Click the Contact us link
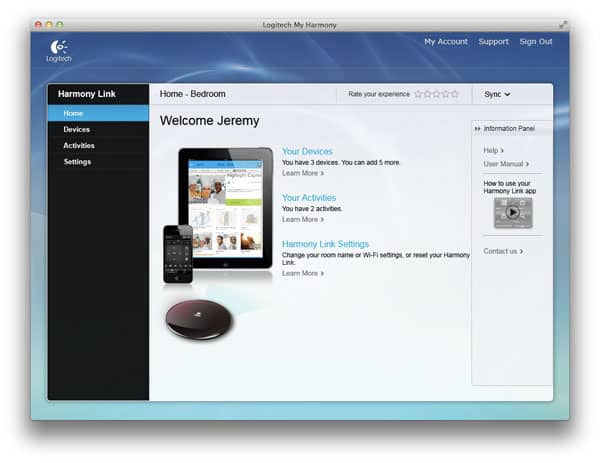Viewport: 600px width, 463px height. 503,251
